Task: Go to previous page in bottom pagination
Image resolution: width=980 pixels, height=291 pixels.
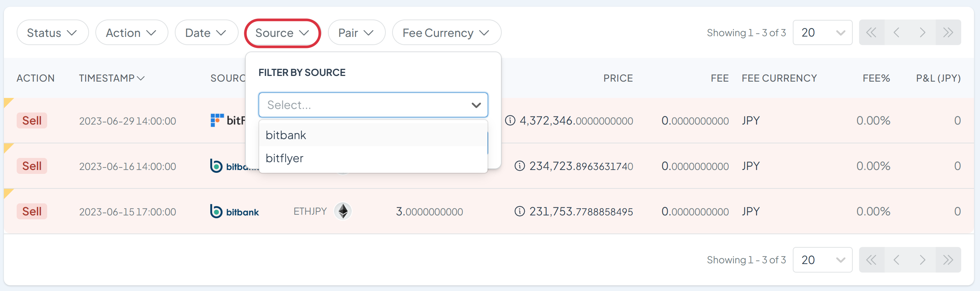Action: [x=897, y=260]
